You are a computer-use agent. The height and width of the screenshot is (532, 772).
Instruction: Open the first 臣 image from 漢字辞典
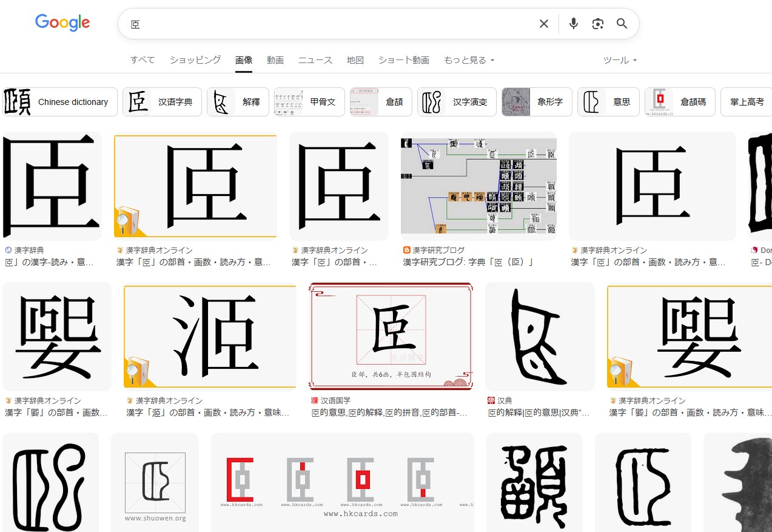click(x=52, y=186)
